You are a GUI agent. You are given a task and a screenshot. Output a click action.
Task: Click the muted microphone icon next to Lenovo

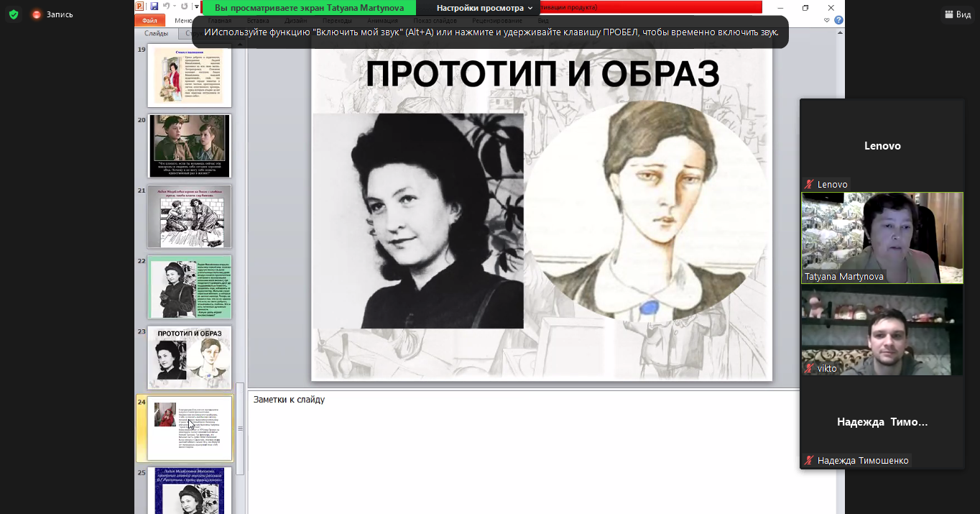pyautogui.click(x=810, y=185)
